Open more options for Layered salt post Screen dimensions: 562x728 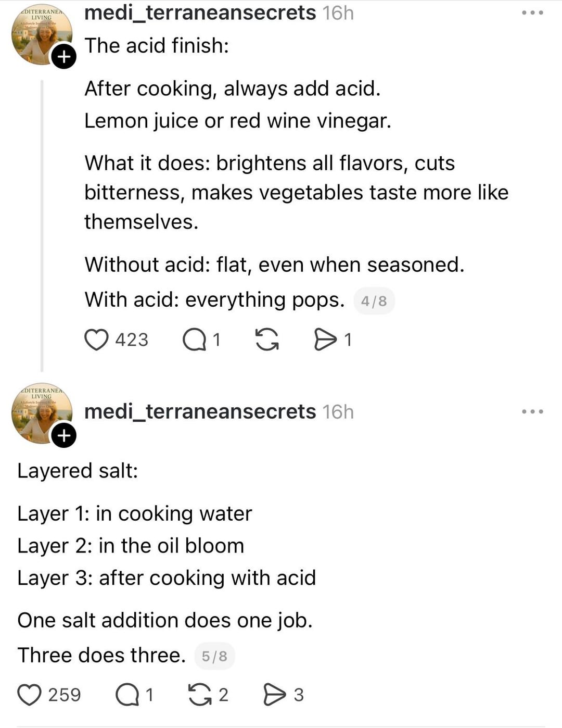click(532, 411)
